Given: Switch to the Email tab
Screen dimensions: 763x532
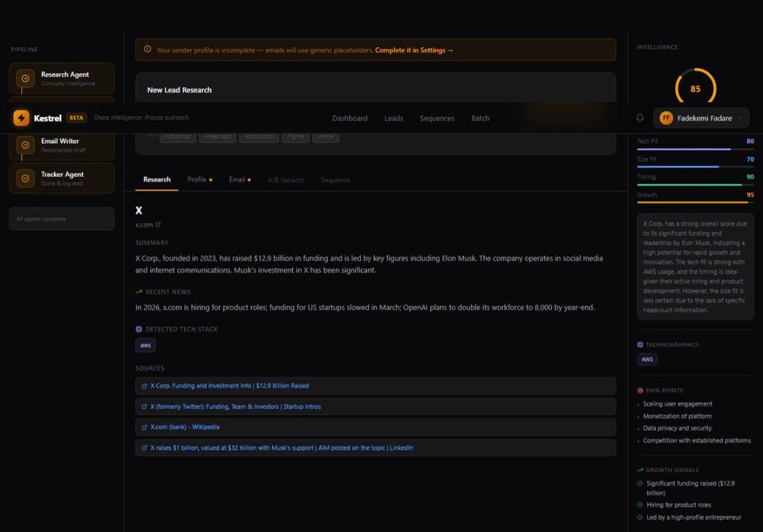Looking at the screenshot, I should [x=240, y=180].
